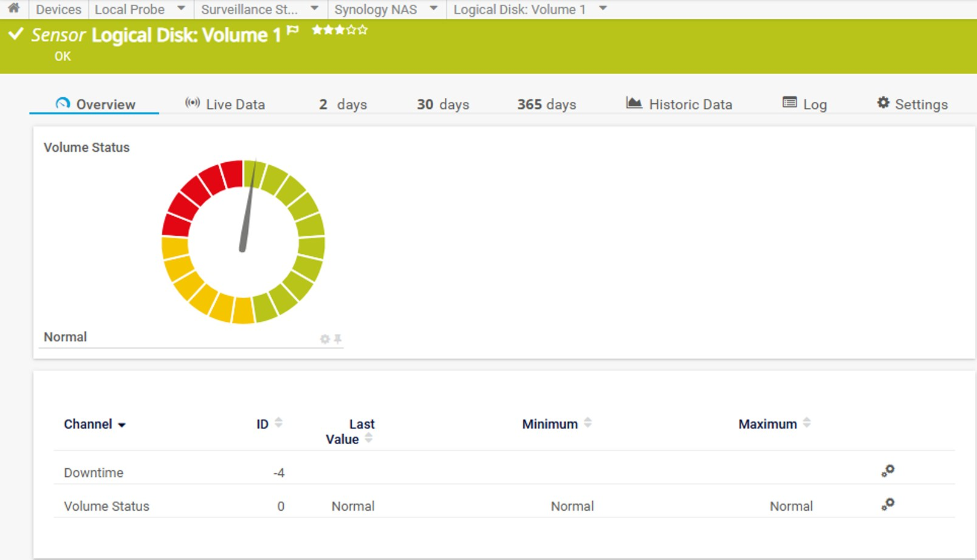
Task: Toggle sorting by Maximum column
Action: (x=767, y=424)
